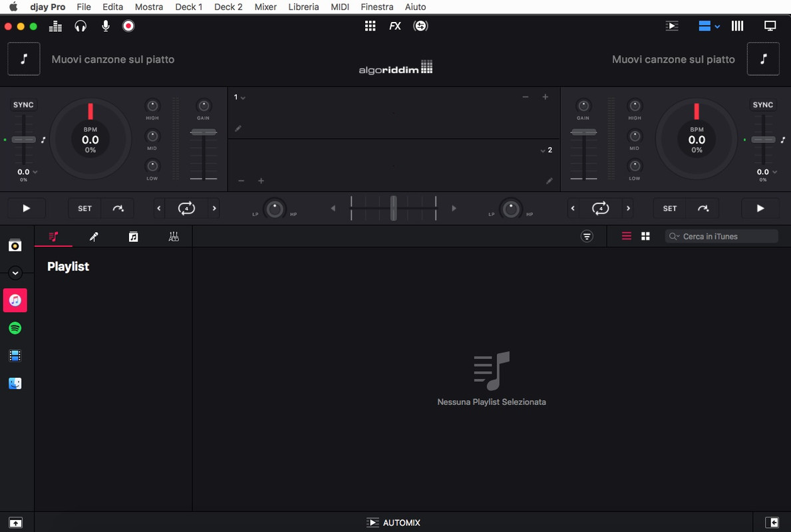Open the mixer equalizer icon in toolbar

(x=55, y=26)
